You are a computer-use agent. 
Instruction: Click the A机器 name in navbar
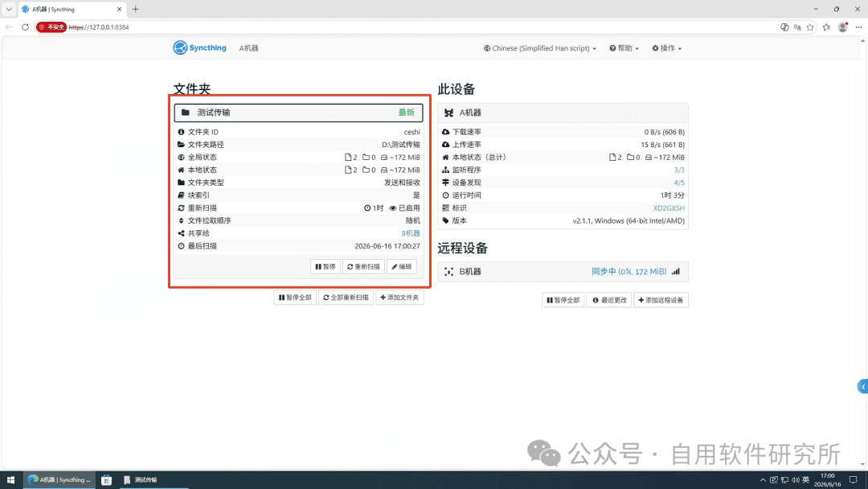click(x=248, y=48)
